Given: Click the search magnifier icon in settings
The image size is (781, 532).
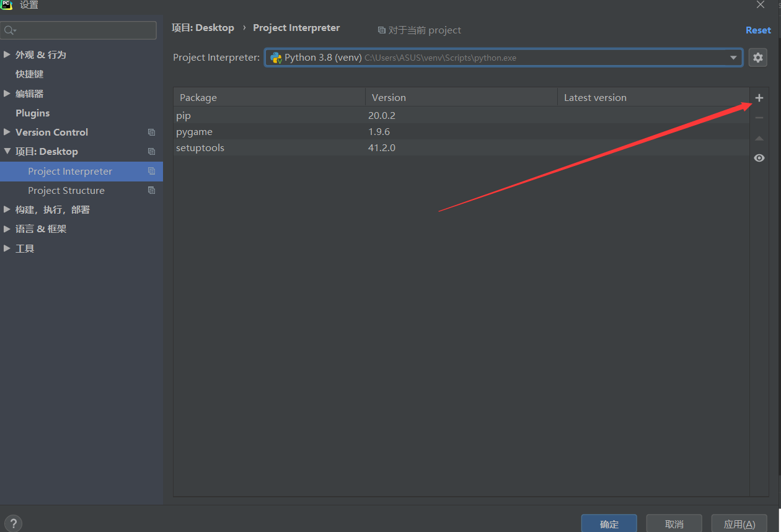Looking at the screenshot, I should pyautogui.click(x=11, y=30).
